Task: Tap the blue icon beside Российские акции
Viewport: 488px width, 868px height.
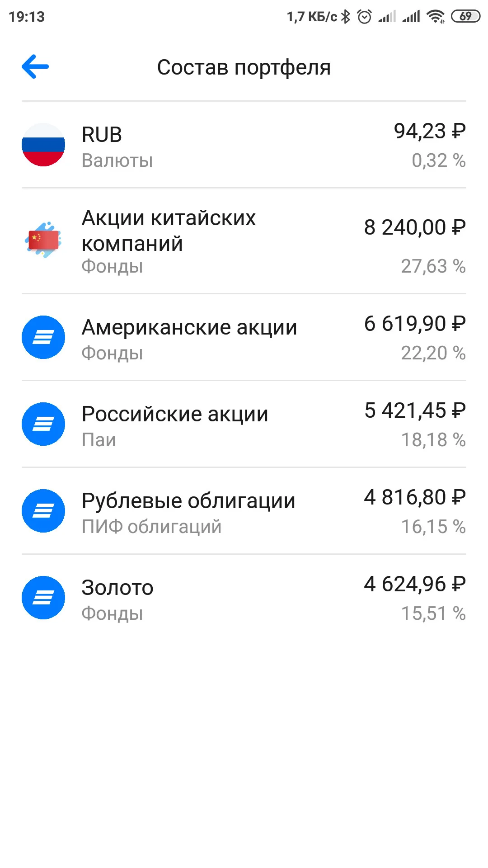Action: pyautogui.click(x=43, y=424)
